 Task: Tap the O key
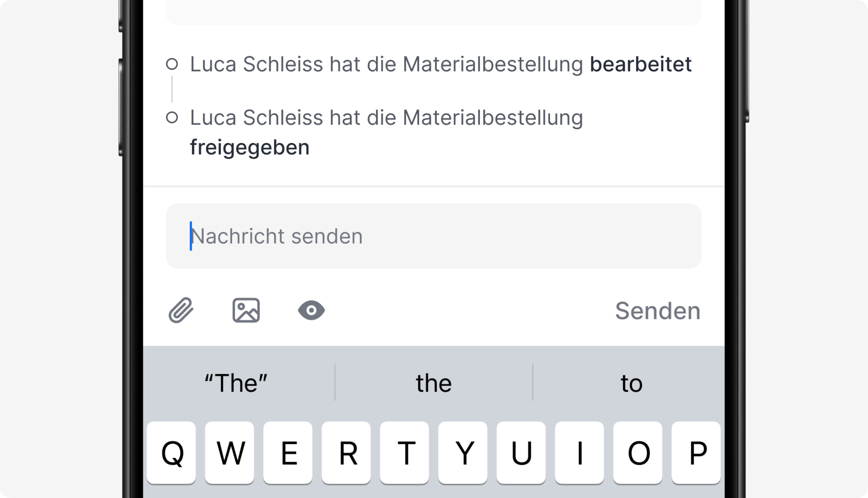click(x=638, y=453)
